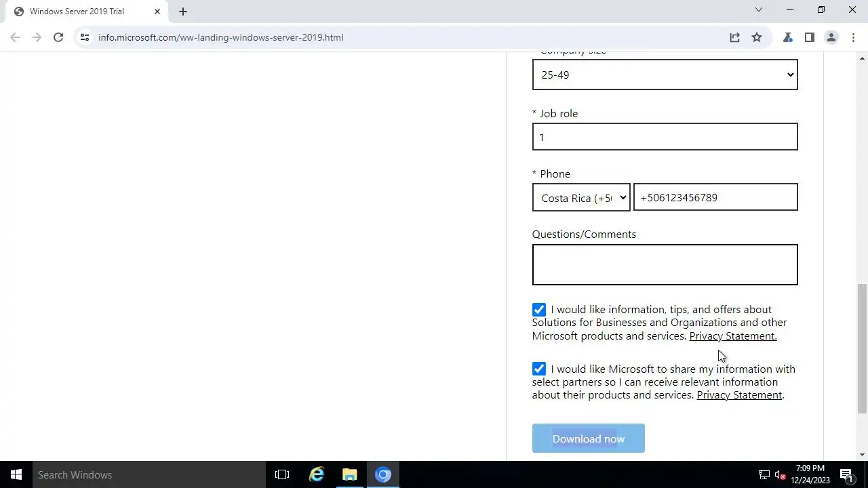Image resolution: width=868 pixels, height=488 pixels.
Task: Open File Explorer from the taskbar
Action: coord(350,474)
